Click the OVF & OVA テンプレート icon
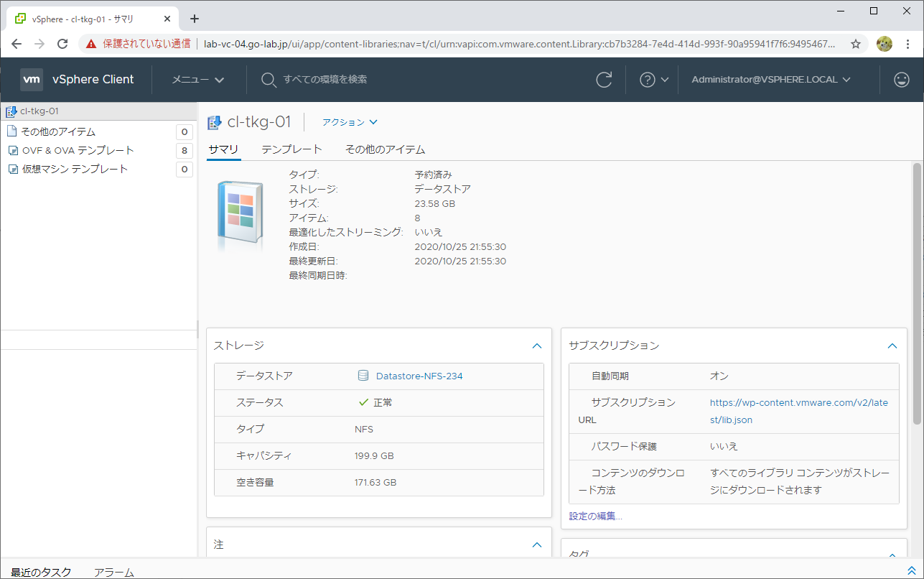The width and height of the screenshot is (924, 579). click(x=12, y=150)
